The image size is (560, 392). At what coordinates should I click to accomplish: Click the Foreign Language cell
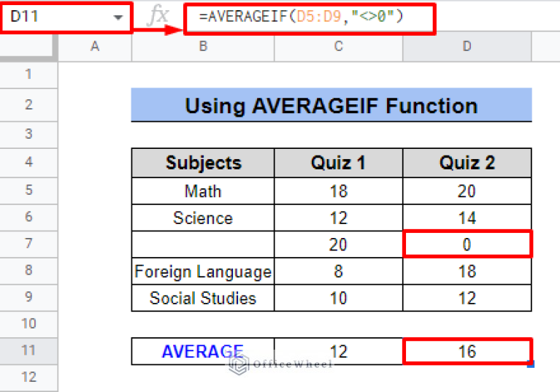(202, 272)
